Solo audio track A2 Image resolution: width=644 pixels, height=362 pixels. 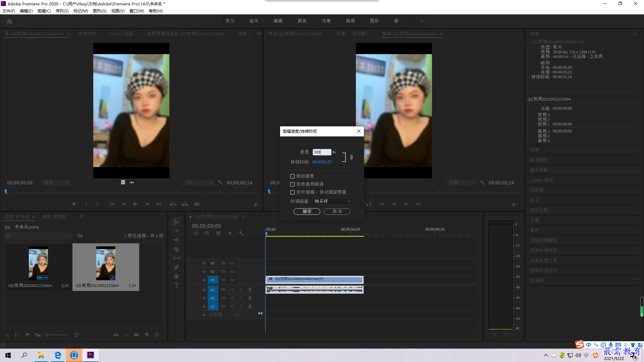tap(241, 298)
